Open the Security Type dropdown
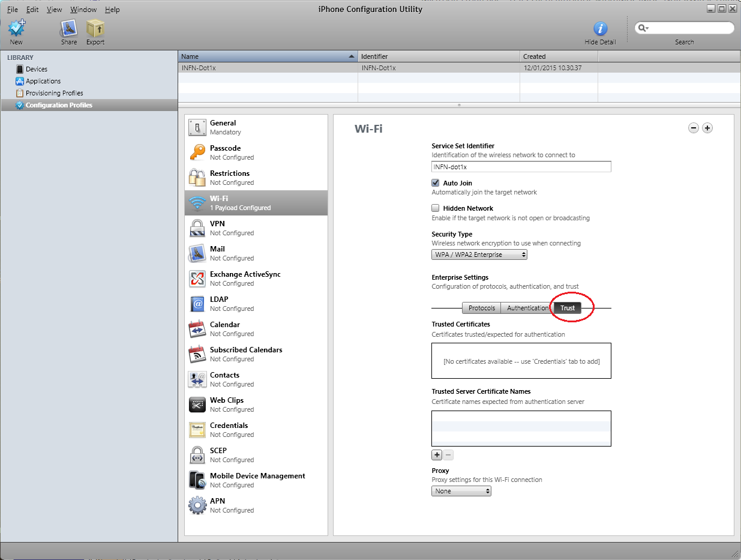This screenshot has height=560, width=741. [x=479, y=254]
